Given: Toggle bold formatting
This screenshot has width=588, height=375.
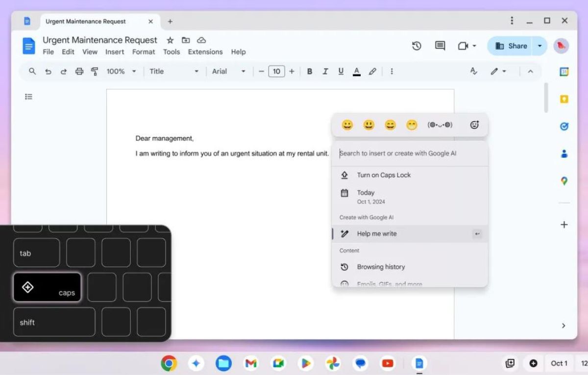Looking at the screenshot, I should tap(309, 71).
